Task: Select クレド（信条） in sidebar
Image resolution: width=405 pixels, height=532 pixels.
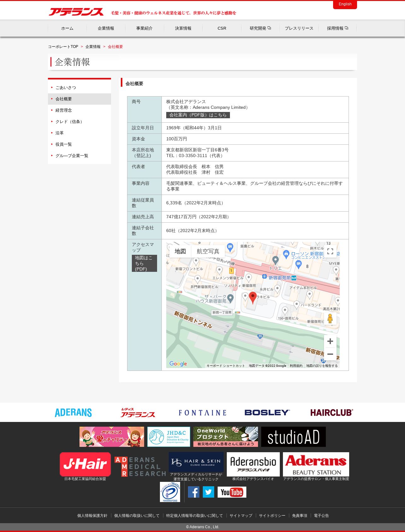Action: [79, 122]
